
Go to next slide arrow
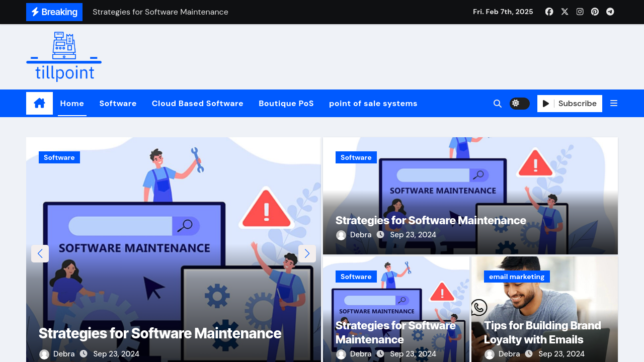coord(307,253)
